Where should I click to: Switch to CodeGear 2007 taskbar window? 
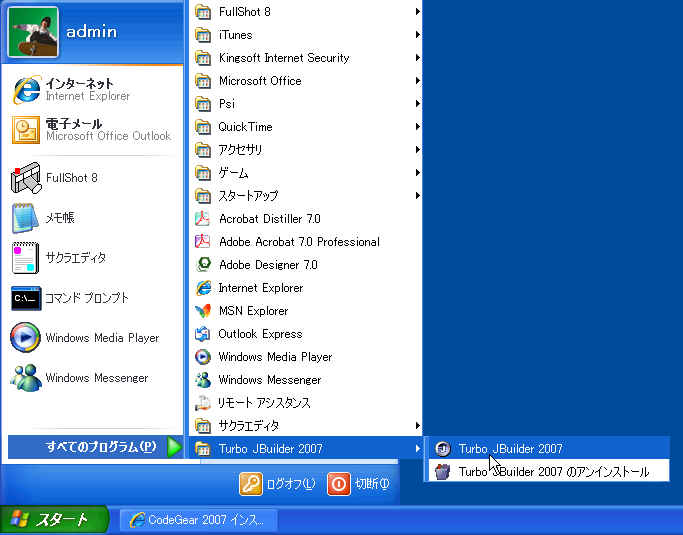(197, 520)
